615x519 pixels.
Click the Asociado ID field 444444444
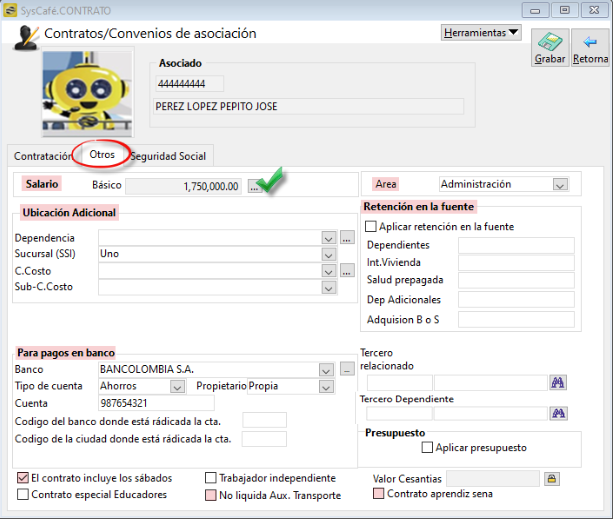[190, 84]
